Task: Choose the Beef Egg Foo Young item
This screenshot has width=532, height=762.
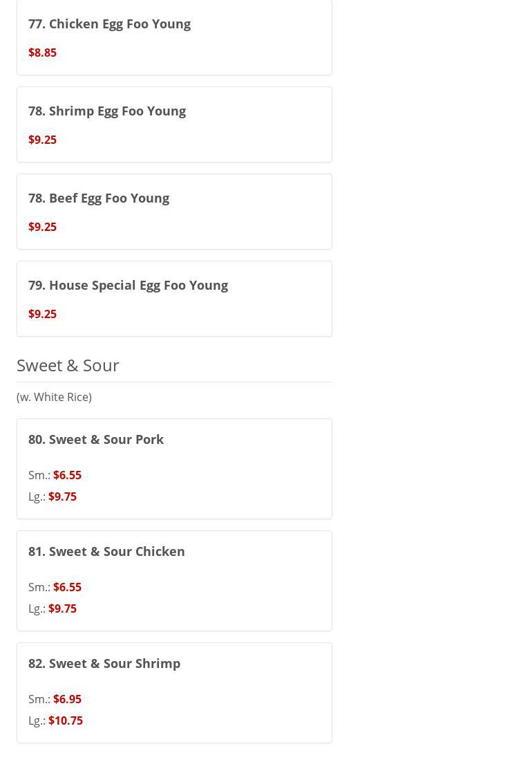Action: pos(99,198)
